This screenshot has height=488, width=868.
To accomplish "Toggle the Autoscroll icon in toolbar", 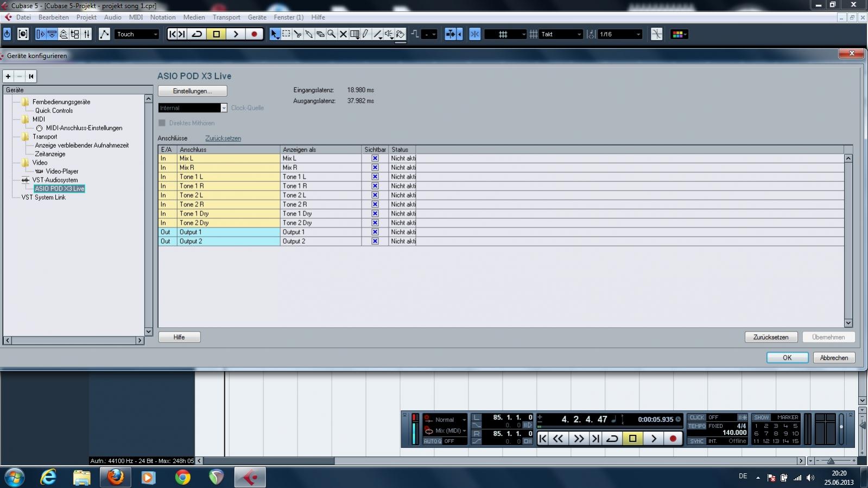I will (x=451, y=34).
